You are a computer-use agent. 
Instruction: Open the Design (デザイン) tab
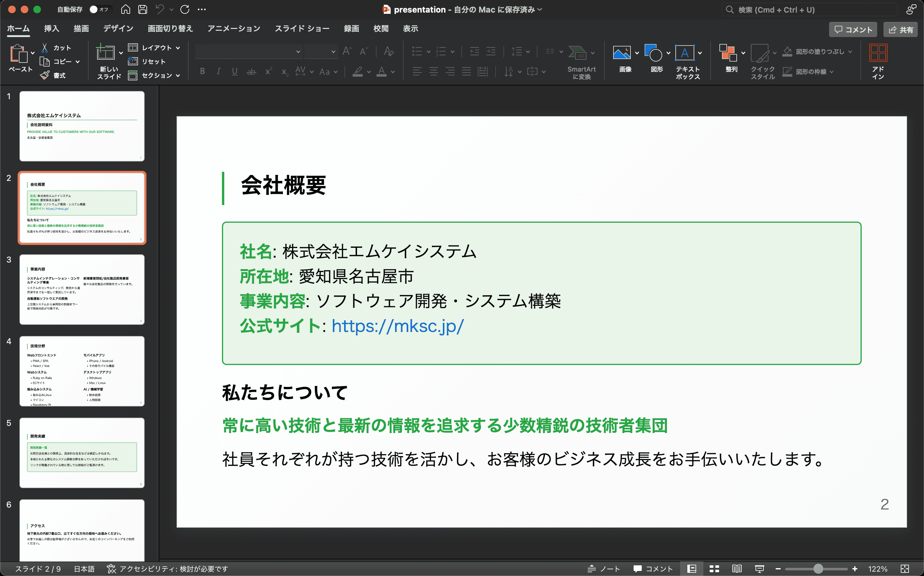(x=118, y=29)
